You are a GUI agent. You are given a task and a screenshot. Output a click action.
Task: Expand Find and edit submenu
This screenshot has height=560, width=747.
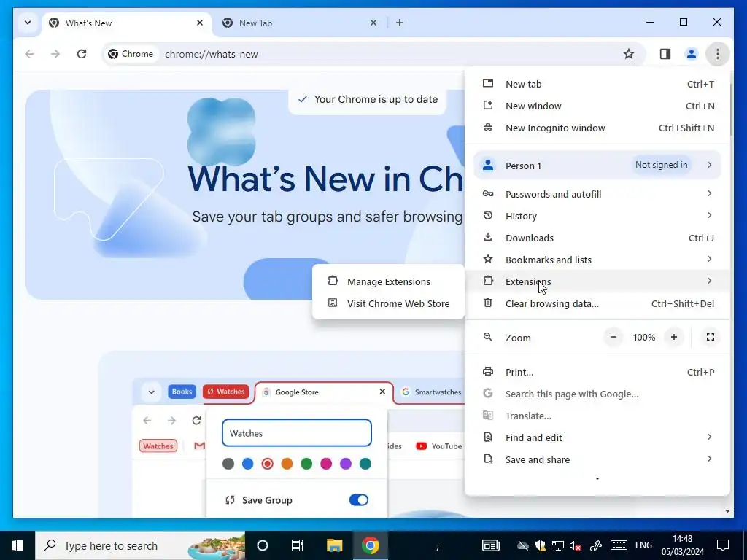tap(597, 437)
